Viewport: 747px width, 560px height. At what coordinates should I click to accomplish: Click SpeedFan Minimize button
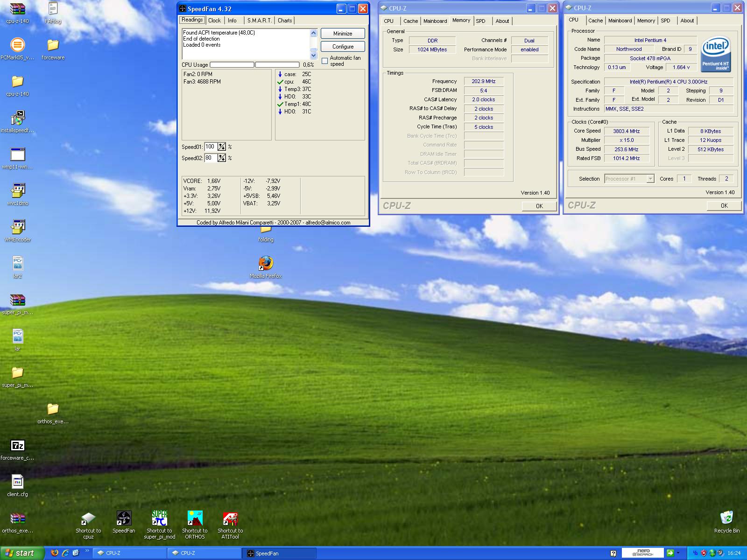(343, 34)
